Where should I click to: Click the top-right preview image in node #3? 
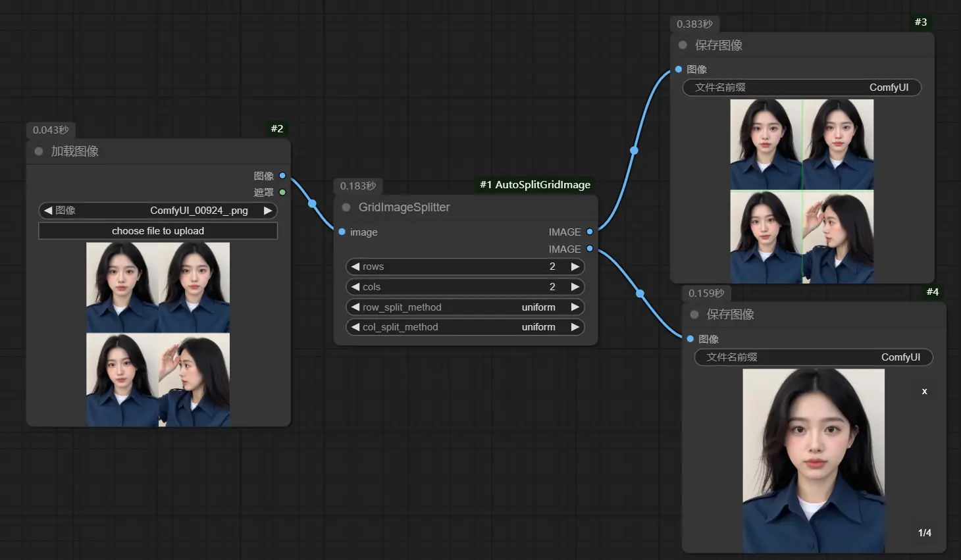838,144
